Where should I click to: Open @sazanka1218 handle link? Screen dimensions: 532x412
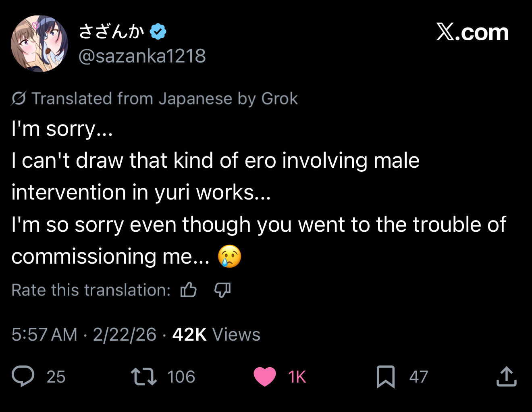coord(142,56)
